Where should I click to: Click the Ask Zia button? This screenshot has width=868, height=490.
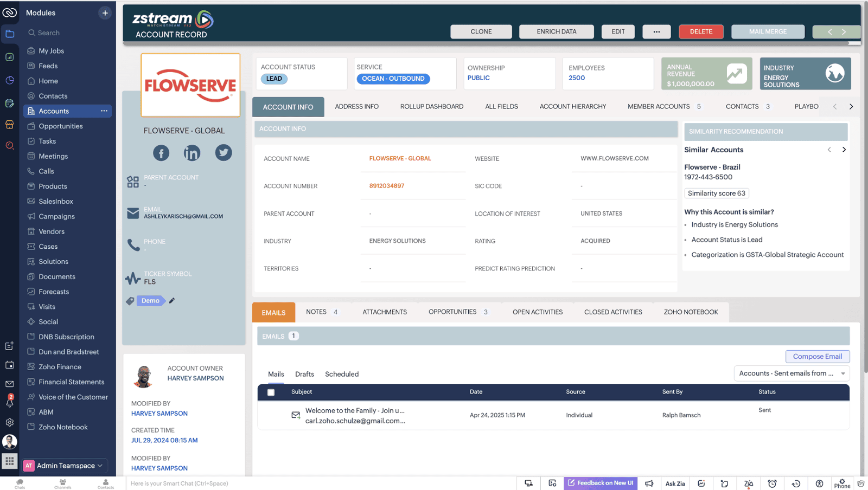point(675,483)
